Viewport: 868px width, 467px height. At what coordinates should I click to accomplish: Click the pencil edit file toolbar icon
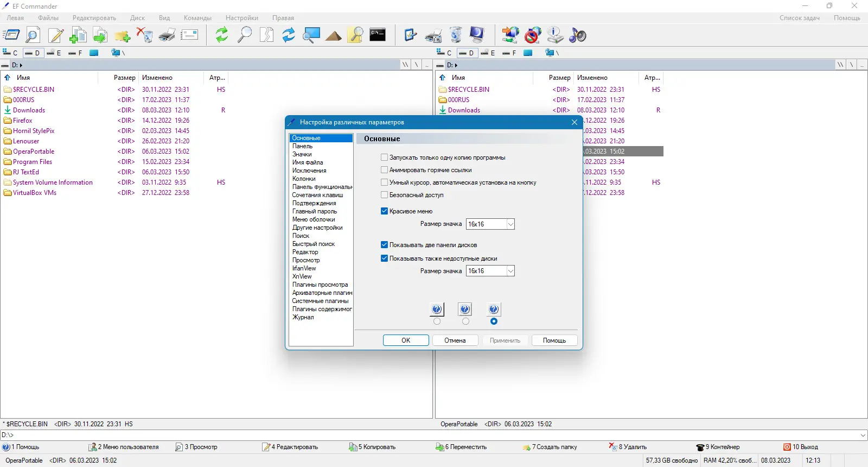[56, 35]
